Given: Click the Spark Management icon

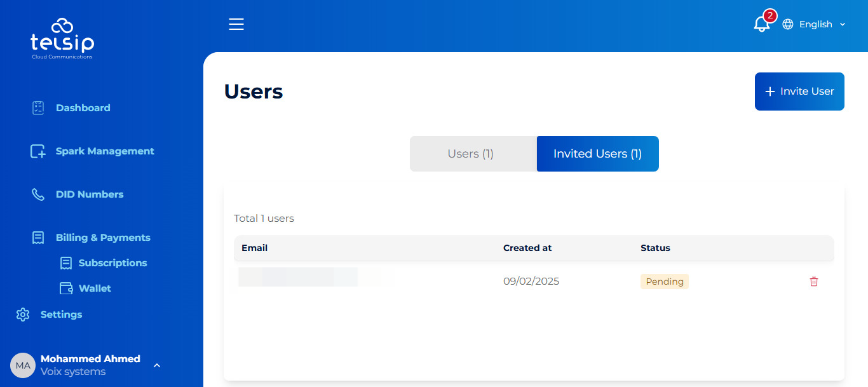Looking at the screenshot, I should [x=38, y=151].
